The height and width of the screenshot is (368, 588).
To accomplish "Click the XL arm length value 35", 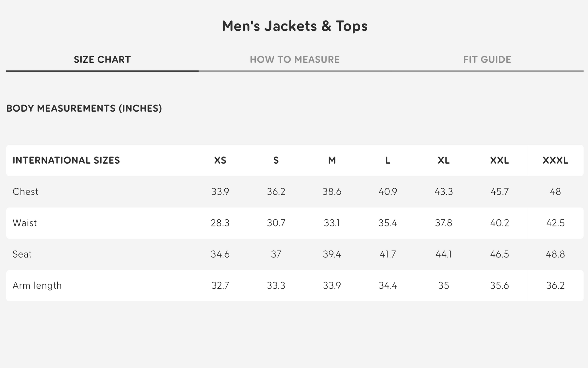I will pyautogui.click(x=444, y=286).
